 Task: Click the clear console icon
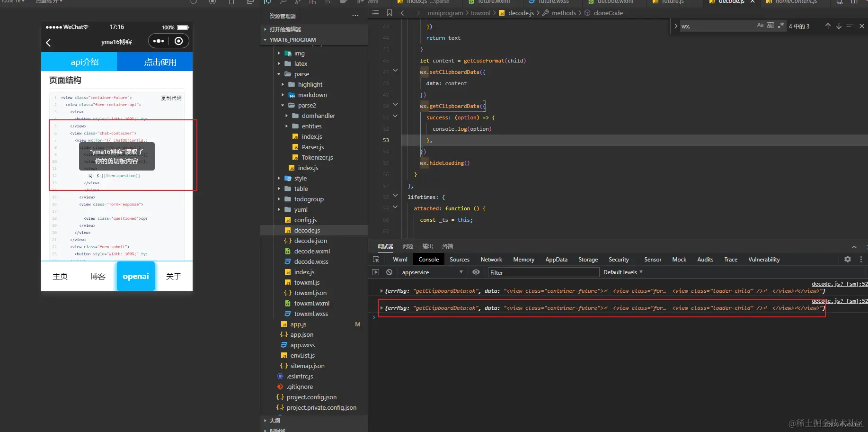(389, 272)
